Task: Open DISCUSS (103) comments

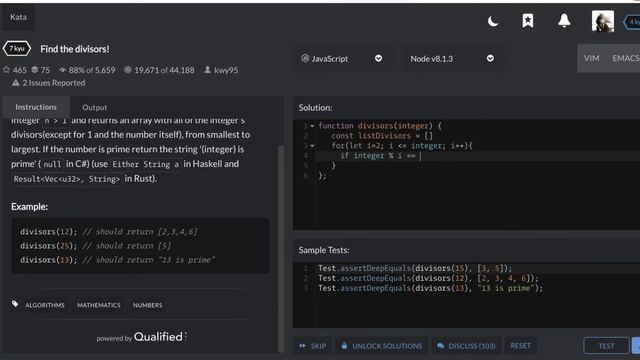Action: tap(466, 346)
